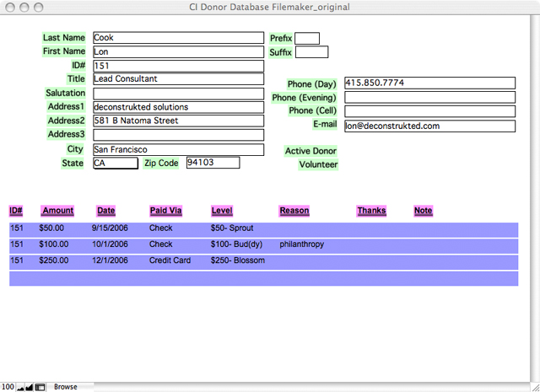
Task: Click the Last Name field containing Cook
Action: (177, 38)
